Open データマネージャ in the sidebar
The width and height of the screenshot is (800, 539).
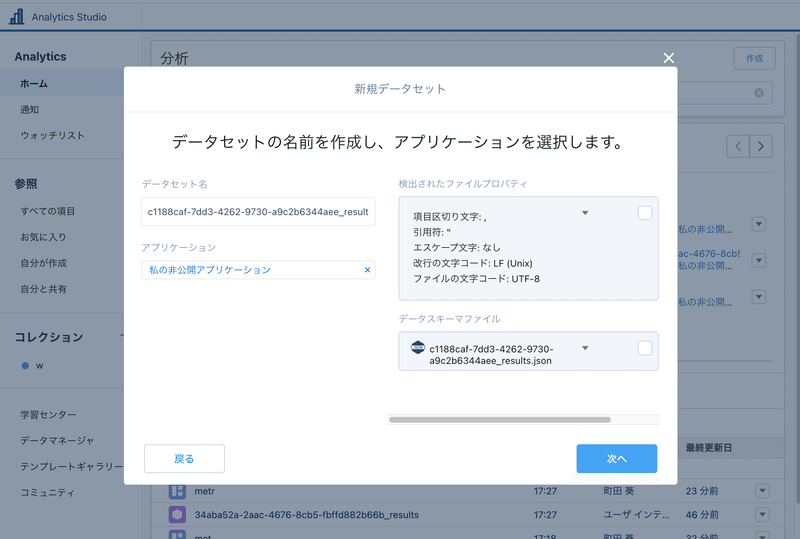point(57,440)
